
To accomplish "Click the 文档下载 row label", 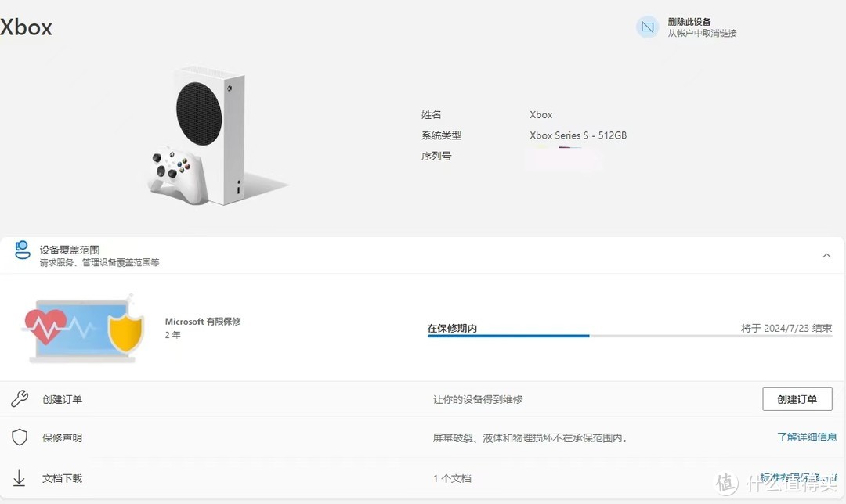I will (62, 478).
